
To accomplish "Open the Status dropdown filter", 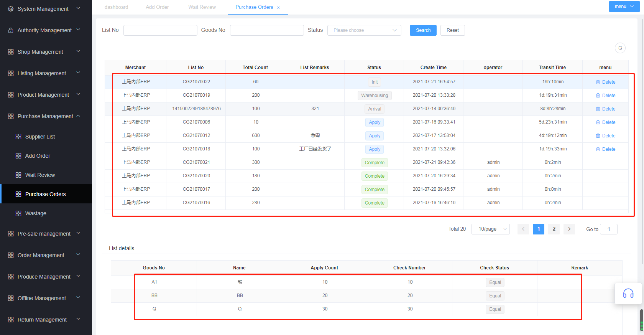I will [x=364, y=30].
